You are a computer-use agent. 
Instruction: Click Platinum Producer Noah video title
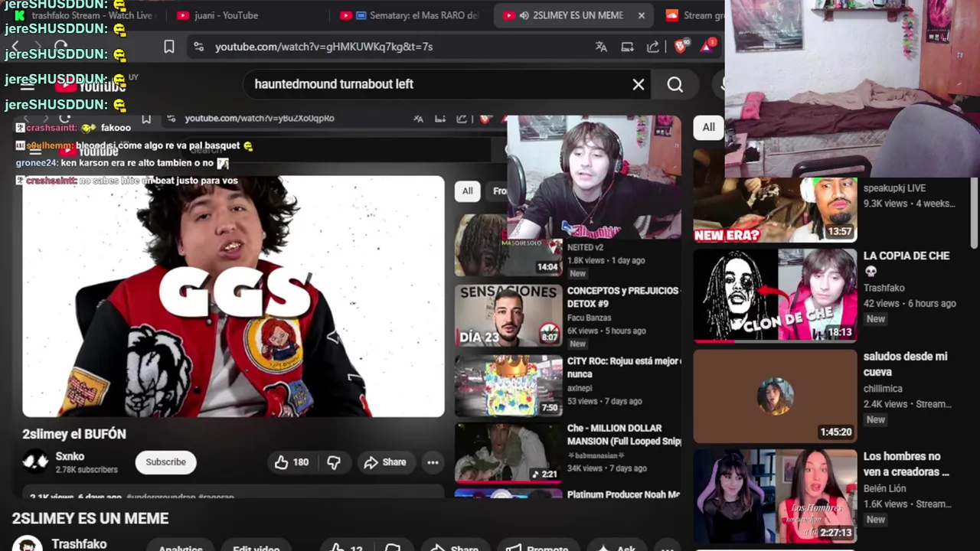click(623, 494)
